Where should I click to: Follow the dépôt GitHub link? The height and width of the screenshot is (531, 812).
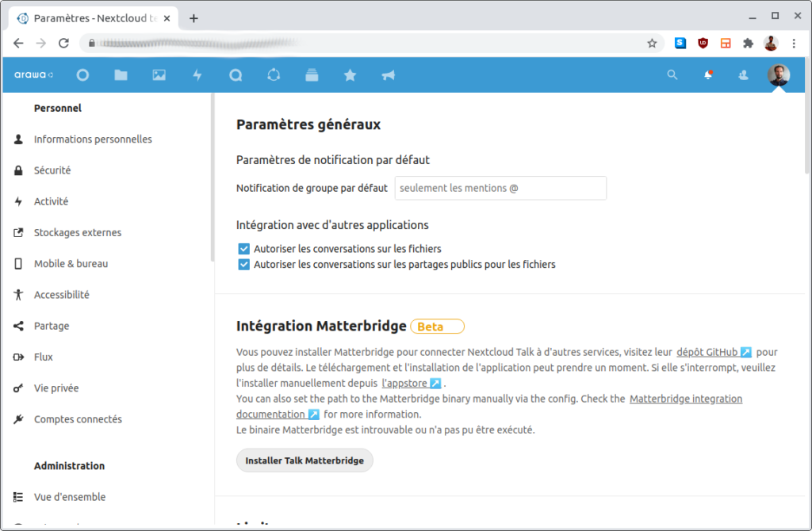tap(714, 352)
